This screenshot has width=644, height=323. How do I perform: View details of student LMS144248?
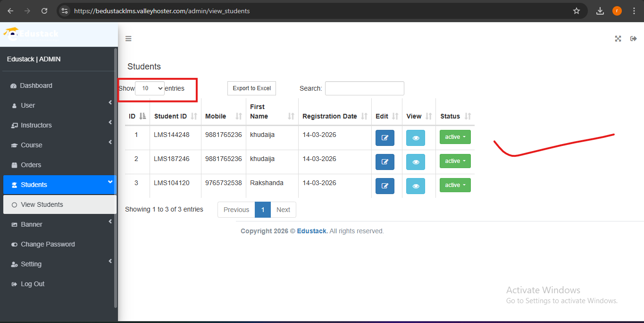416,138
